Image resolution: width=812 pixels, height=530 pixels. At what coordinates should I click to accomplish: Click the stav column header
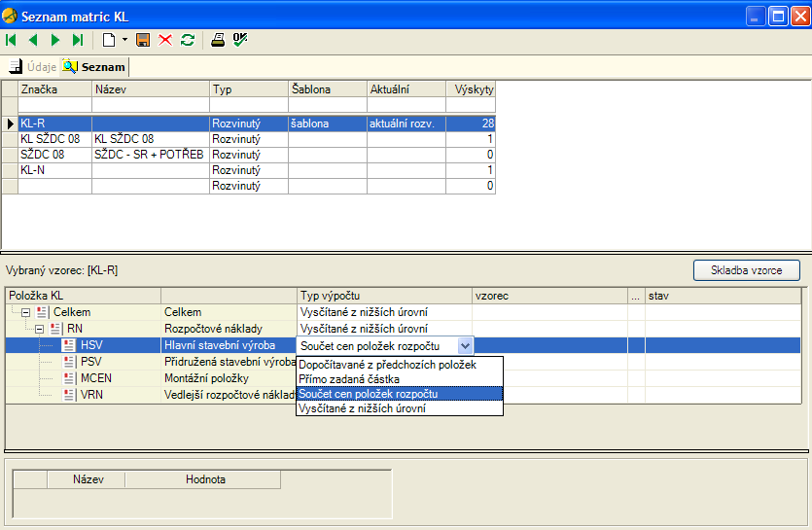(723, 296)
